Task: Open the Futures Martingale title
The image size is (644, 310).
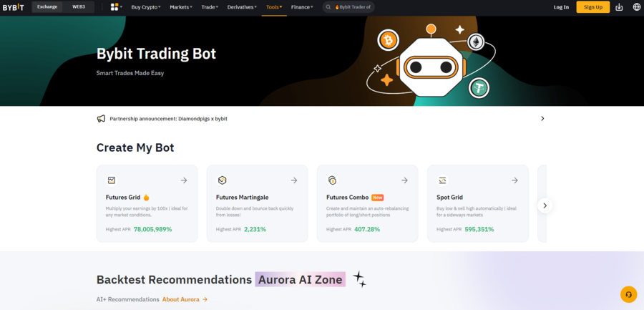Action: pyautogui.click(x=242, y=198)
